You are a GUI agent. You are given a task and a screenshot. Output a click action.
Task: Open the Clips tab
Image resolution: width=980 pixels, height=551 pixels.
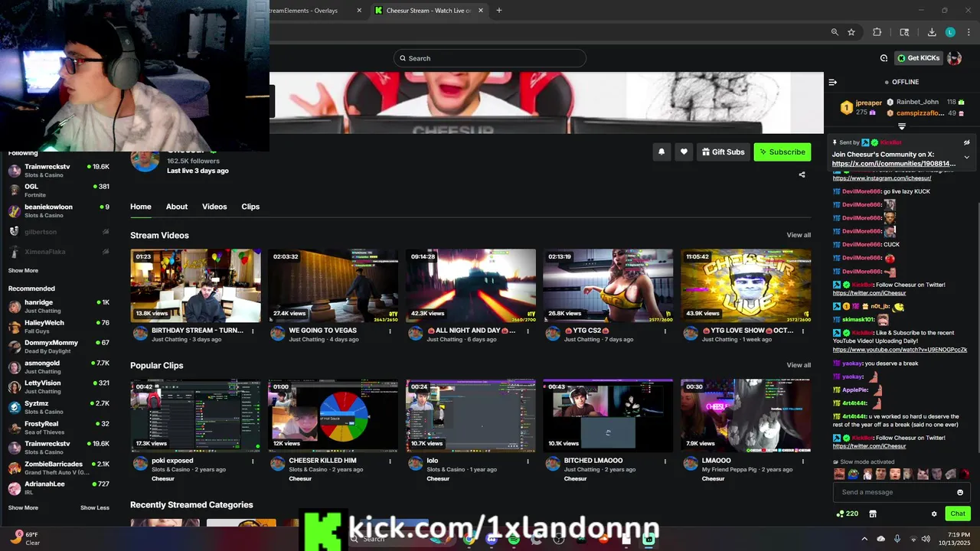click(x=250, y=207)
